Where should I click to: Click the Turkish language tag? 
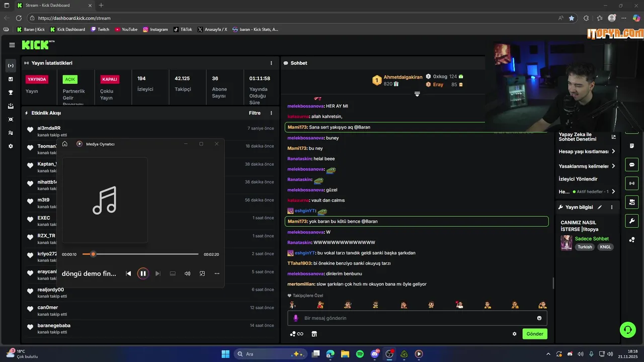(x=585, y=247)
